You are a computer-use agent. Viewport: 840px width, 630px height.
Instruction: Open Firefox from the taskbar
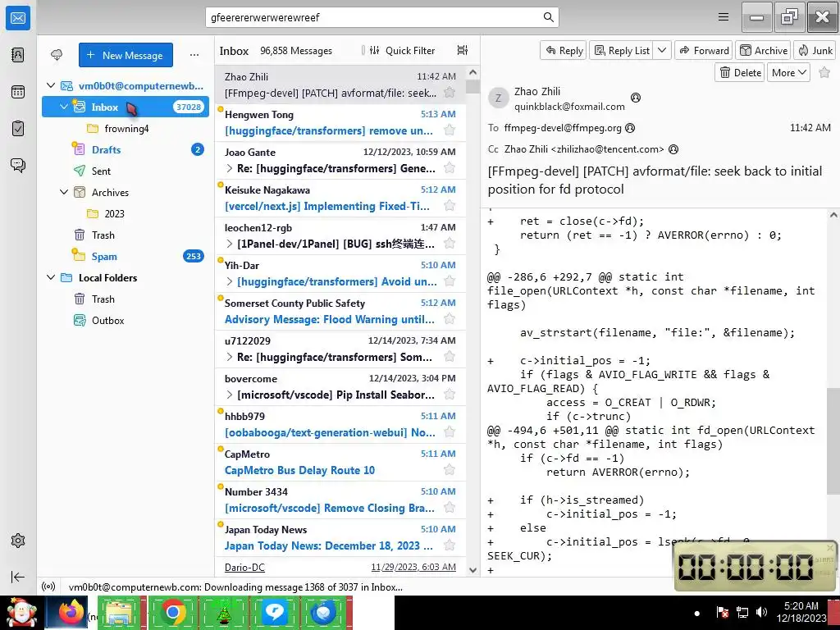click(x=71, y=612)
